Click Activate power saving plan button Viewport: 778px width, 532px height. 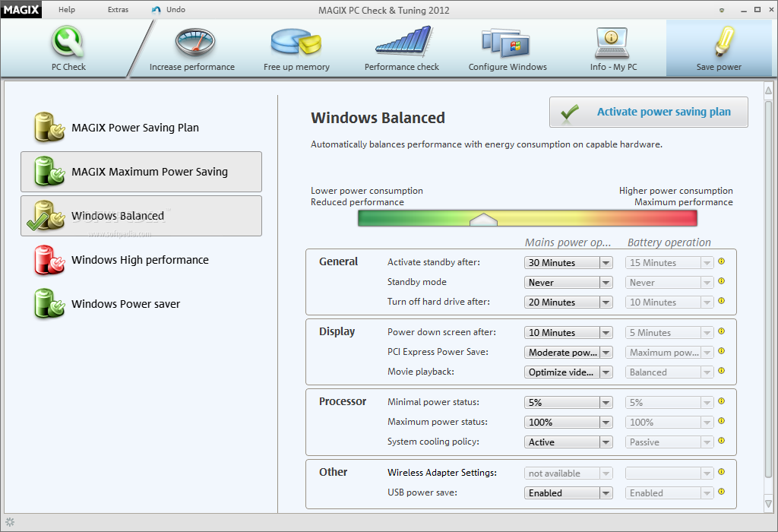pos(649,112)
